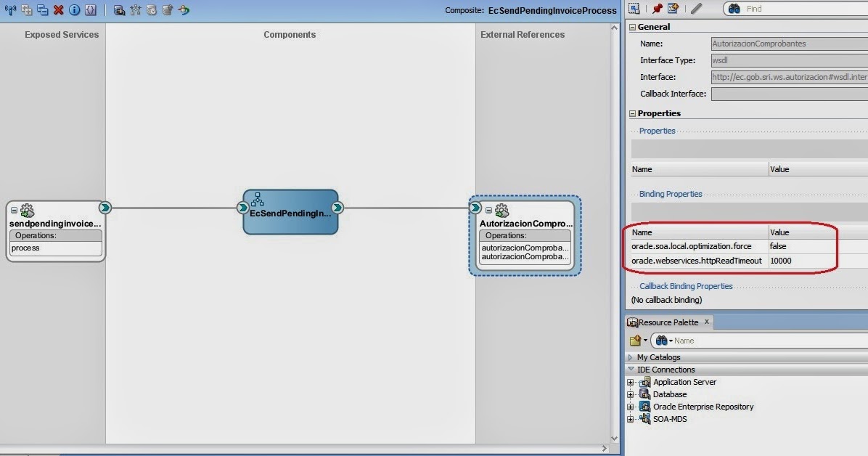The height and width of the screenshot is (456, 868).
Task: Expand the Application Server tree node
Action: (631, 381)
